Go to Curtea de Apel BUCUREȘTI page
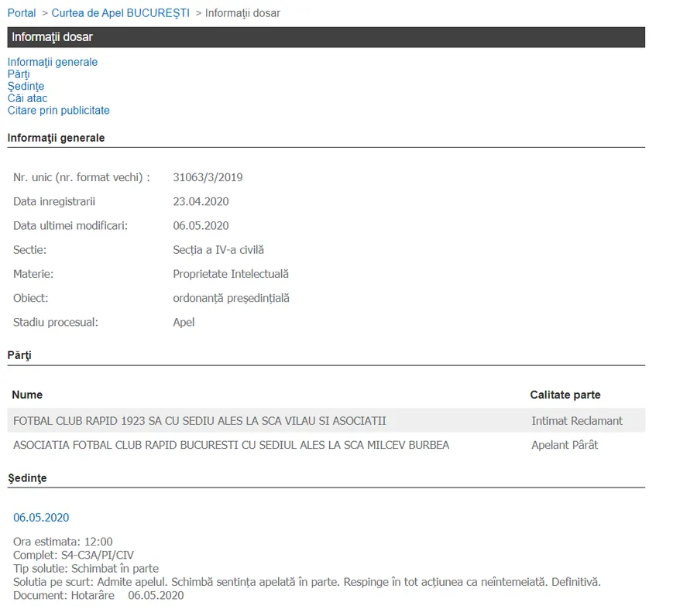This screenshot has width=697, height=616. [x=120, y=13]
